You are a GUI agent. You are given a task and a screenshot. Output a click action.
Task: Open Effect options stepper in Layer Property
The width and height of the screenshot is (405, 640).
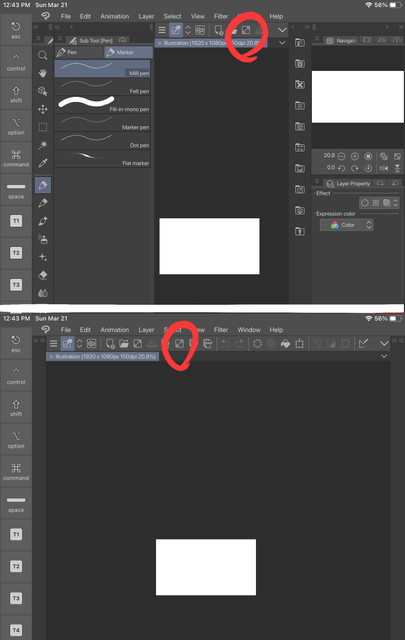pyautogui.click(x=395, y=203)
